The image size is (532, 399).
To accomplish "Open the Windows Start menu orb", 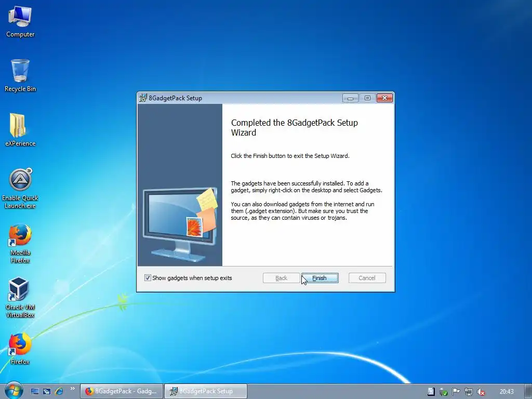I will point(14,391).
